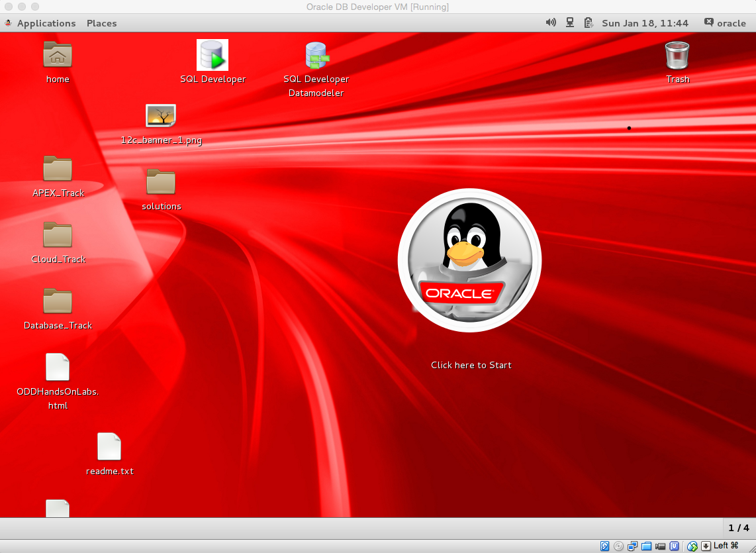Click the VirtualBox video capture icon
The height and width of the screenshot is (553, 756).
pyautogui.click(x=660, y=546)
